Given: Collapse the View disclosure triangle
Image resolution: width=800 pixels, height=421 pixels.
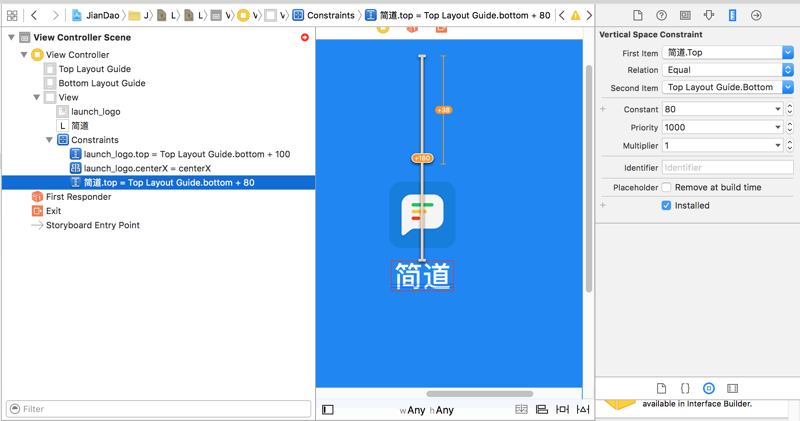Looking at the screenshot, I should [36, 97].
